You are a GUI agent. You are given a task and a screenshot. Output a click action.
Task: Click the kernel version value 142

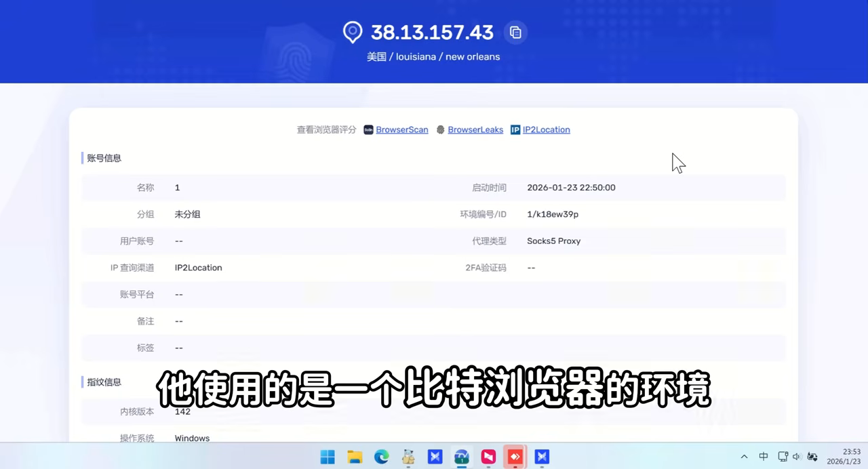coord(182,411)
